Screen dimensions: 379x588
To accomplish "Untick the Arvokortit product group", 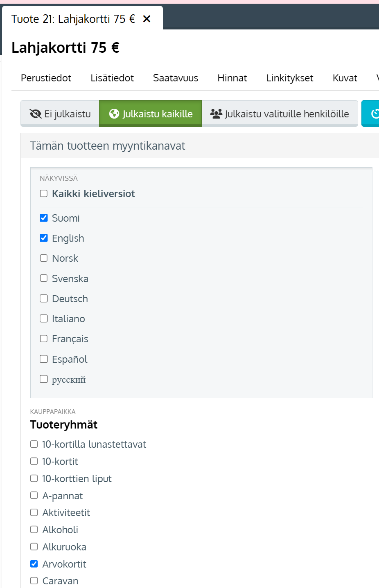I will click(34, 564).
